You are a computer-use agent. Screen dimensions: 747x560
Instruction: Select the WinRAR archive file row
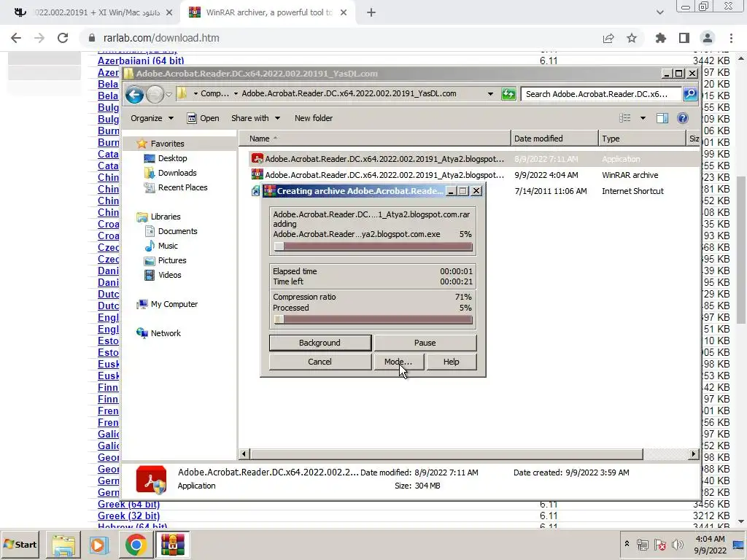[474, 175]
